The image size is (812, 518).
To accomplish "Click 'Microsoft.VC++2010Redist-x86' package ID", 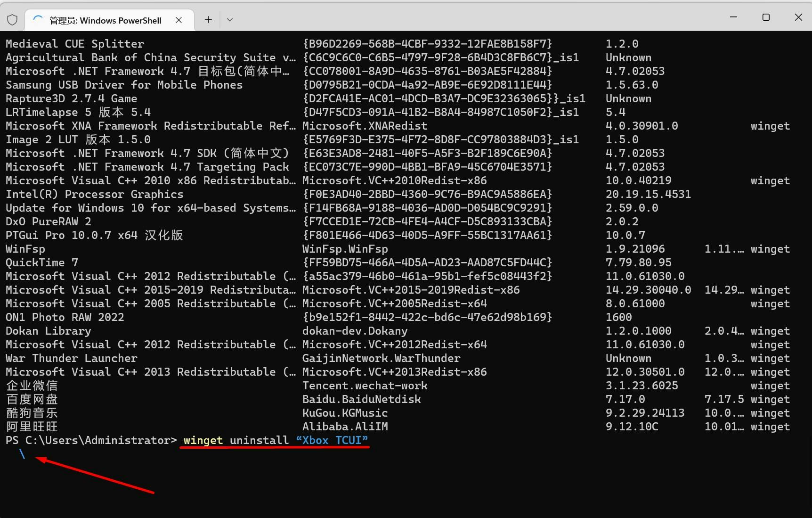I will 395,181.
